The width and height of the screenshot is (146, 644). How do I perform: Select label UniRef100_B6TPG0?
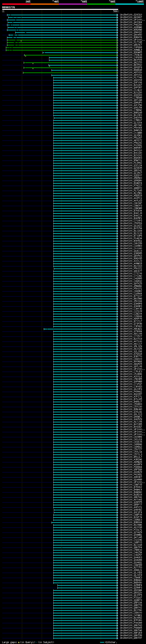pos(131,65)
